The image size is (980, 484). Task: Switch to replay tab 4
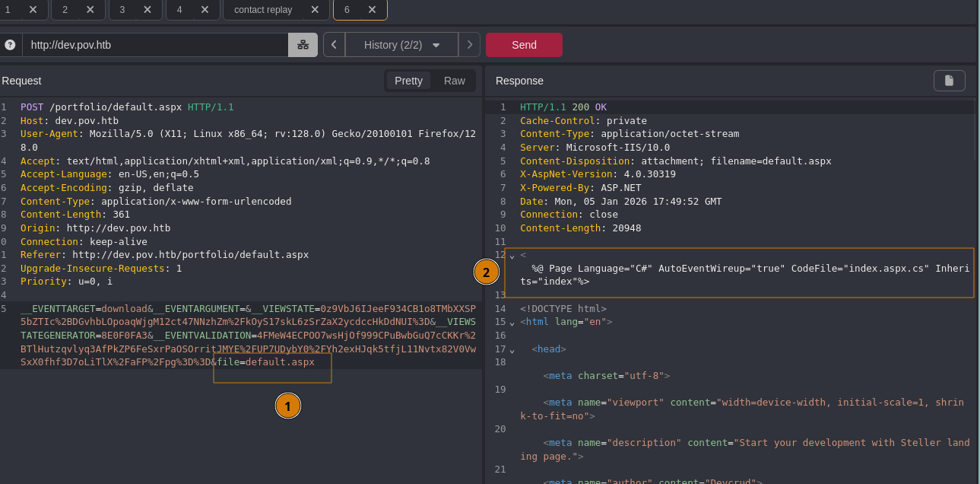coord(179,10)
